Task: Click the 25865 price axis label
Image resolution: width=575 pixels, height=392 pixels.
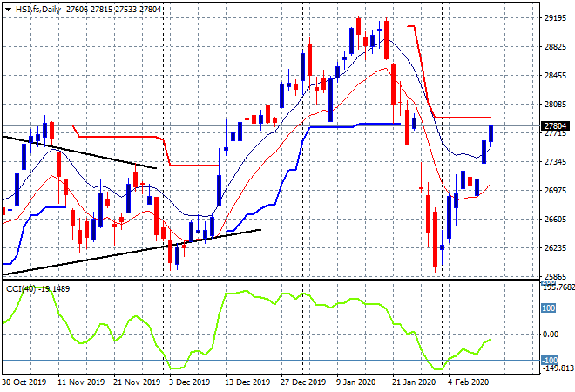Action: point(555,276)
